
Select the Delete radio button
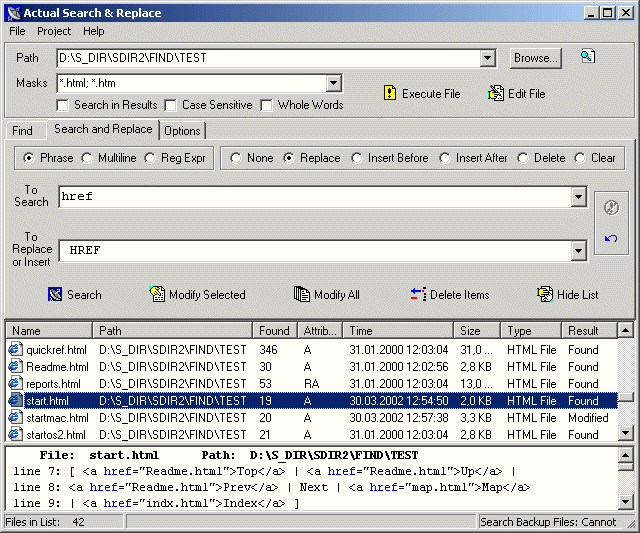click(x=522, y=158)
